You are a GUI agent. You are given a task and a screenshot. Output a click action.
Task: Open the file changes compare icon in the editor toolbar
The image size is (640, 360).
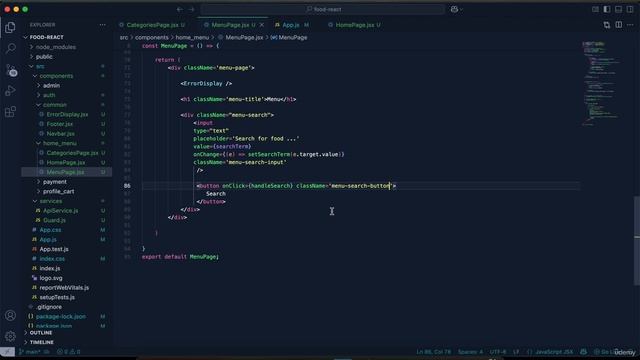pos(607,25)
